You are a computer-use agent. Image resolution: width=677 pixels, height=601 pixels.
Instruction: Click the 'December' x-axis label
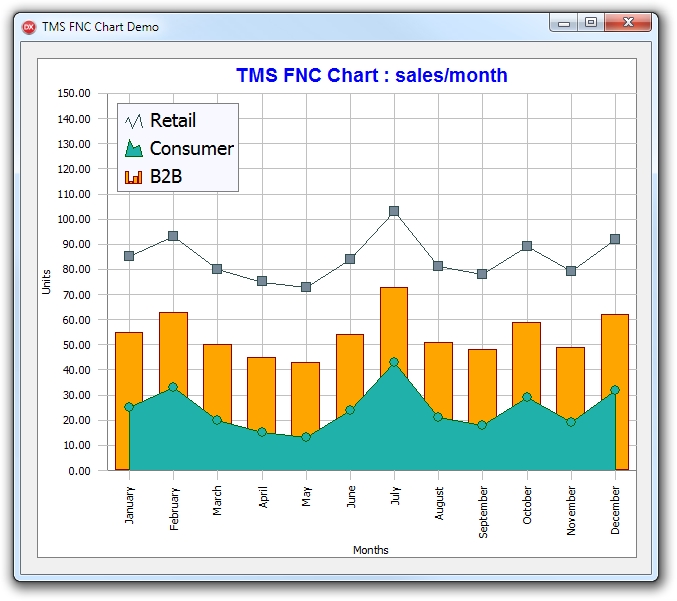pos(615,510)
